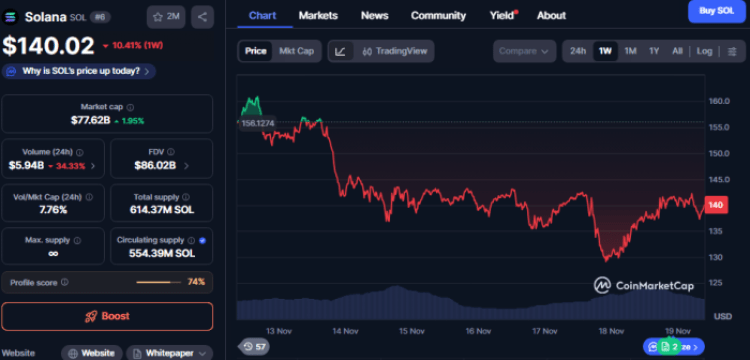The height and width of the screenshot is (360, 750).
Task: Switch to the Community tab
Action: [438, 15]
